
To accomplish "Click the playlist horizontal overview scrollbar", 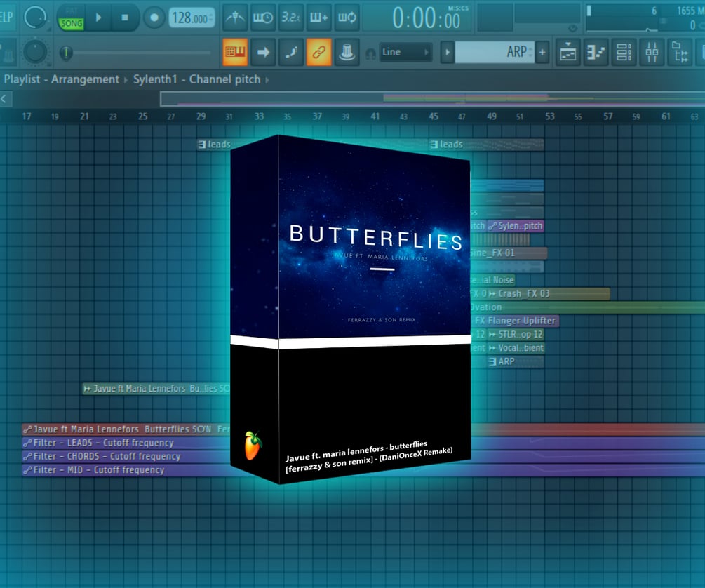I will 432,98.
